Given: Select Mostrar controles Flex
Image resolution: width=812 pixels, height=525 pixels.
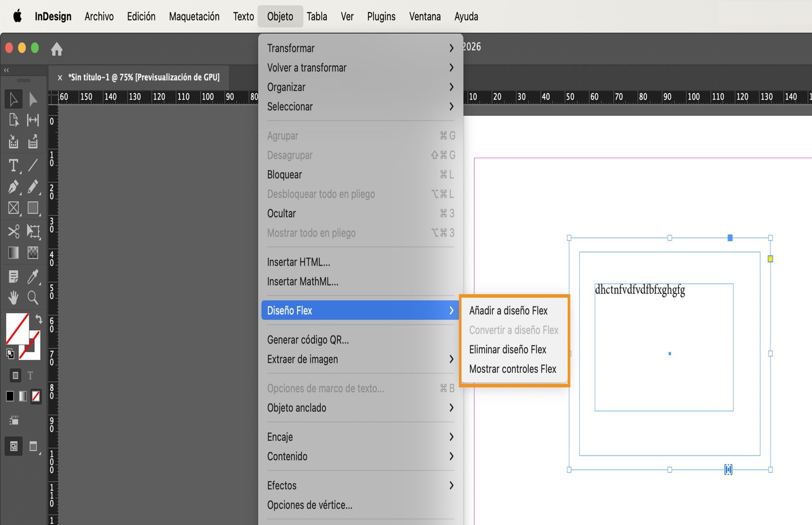Looking at the screenshot, I should point(513,369).
